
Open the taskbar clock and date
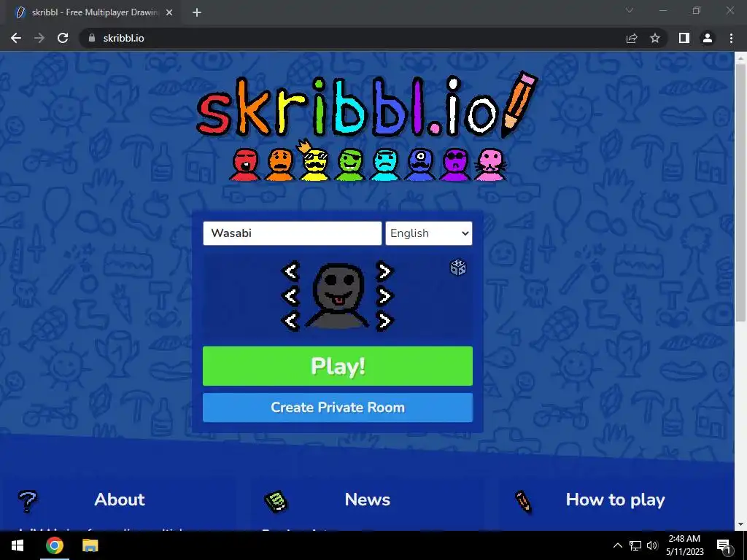point(684,545)
